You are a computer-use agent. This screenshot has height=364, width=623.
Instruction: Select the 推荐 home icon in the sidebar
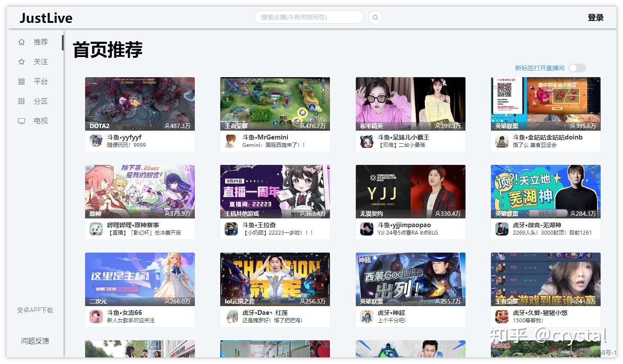[x=21, y=42]
